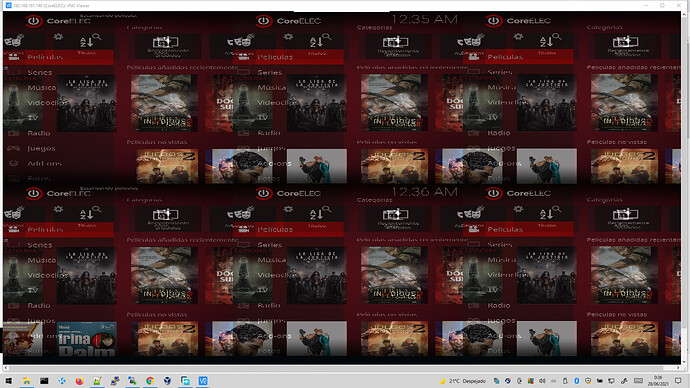Click the 12:36 AM clock display
Screen dimensions: 690x388
[x=424, y=192]
